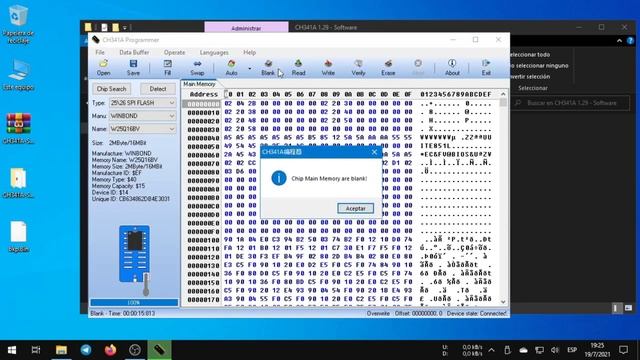Image resolution: width=640 pixels, height=360 pixels.
Task: Click the Detect button
Action: click(x=158, y=89)
